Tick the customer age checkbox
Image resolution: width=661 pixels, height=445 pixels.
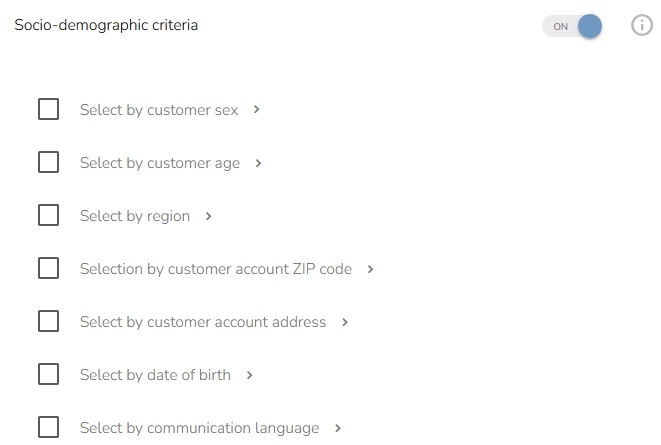click(48, 162)
